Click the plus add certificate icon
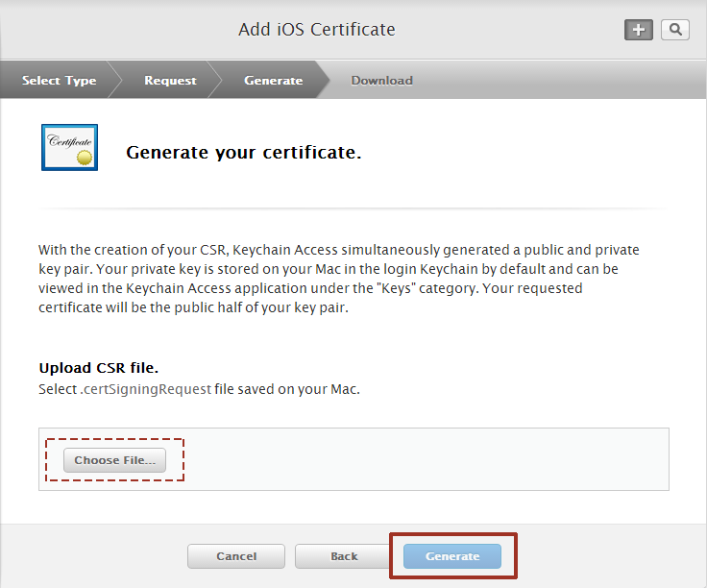 639,30
